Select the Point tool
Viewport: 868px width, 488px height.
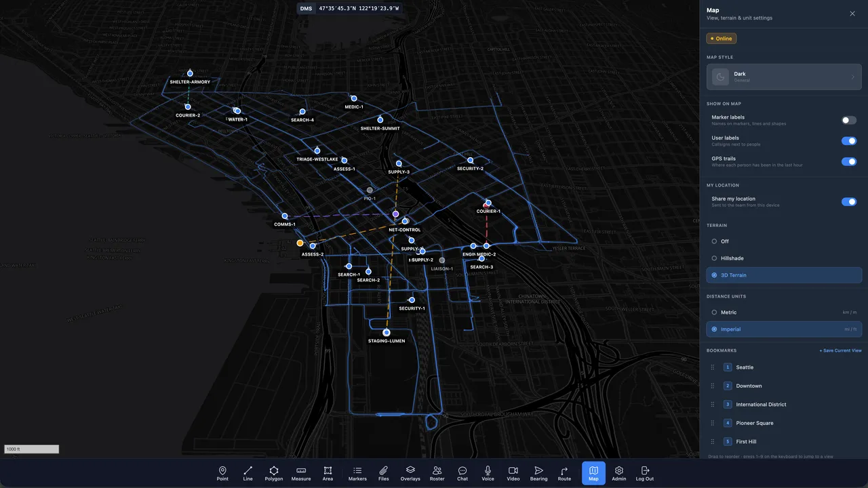pyautogui.click(x=222, y=473)
